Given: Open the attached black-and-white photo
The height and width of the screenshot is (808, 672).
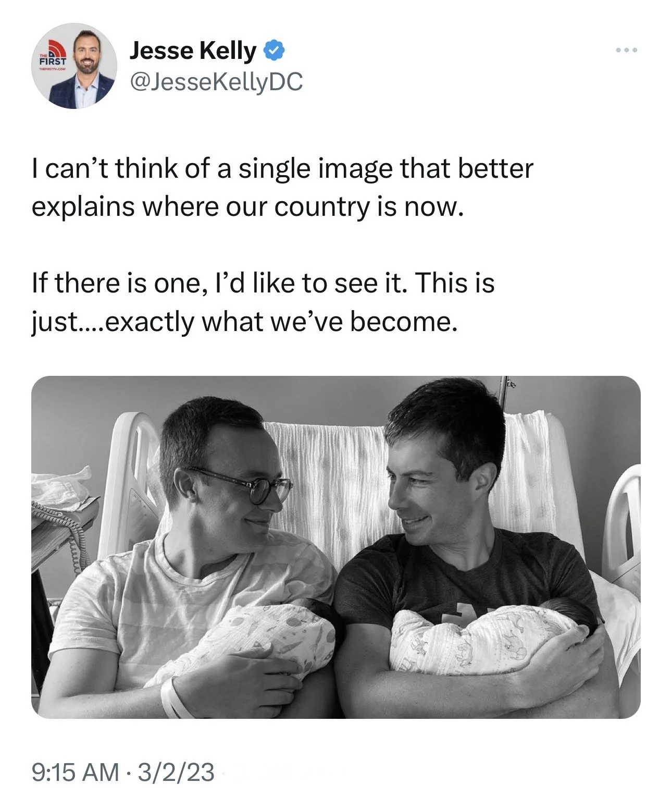Looking at the screenshot, I should pos(335,546).
